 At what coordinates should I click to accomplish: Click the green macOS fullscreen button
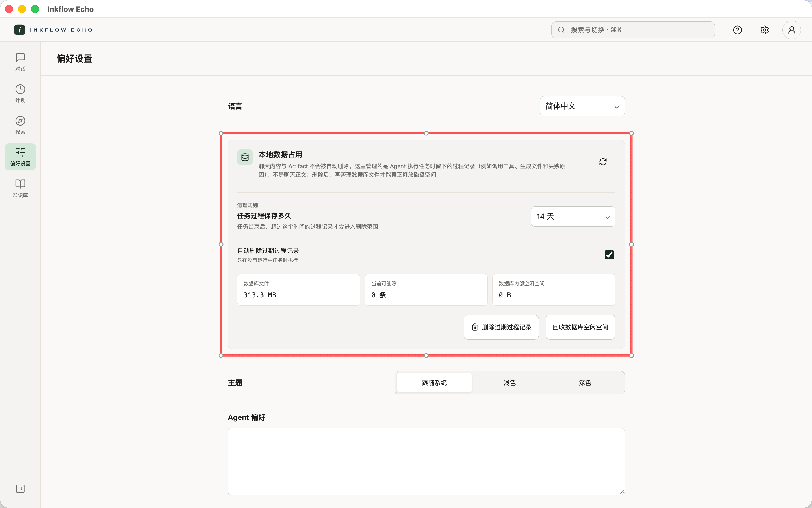pos(35,9)
